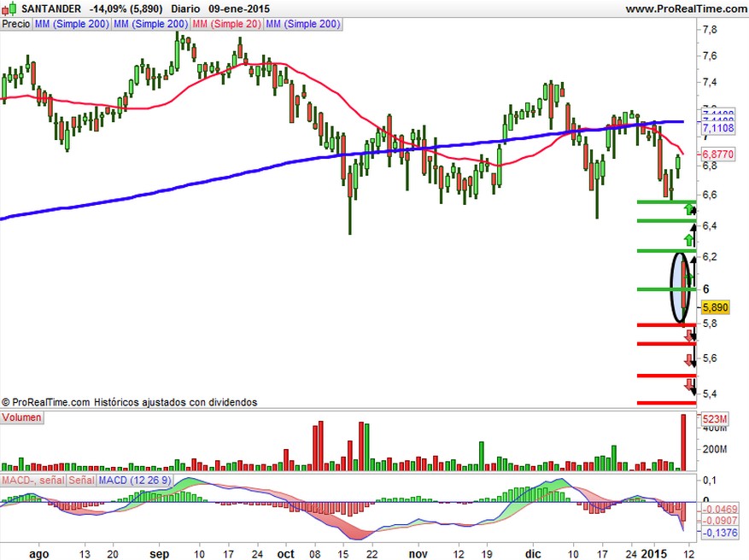Click the Señal indicator label

pos(82,481)
